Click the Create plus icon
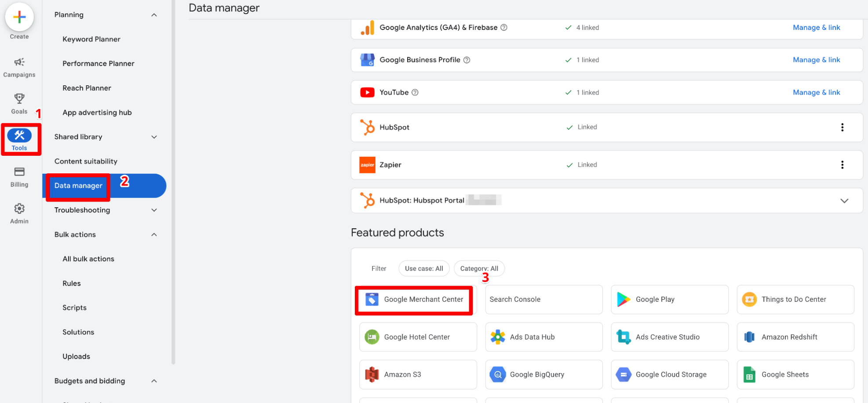Image resolution: width=868 pixels, height=403 pixels. [x=19, y=17]
